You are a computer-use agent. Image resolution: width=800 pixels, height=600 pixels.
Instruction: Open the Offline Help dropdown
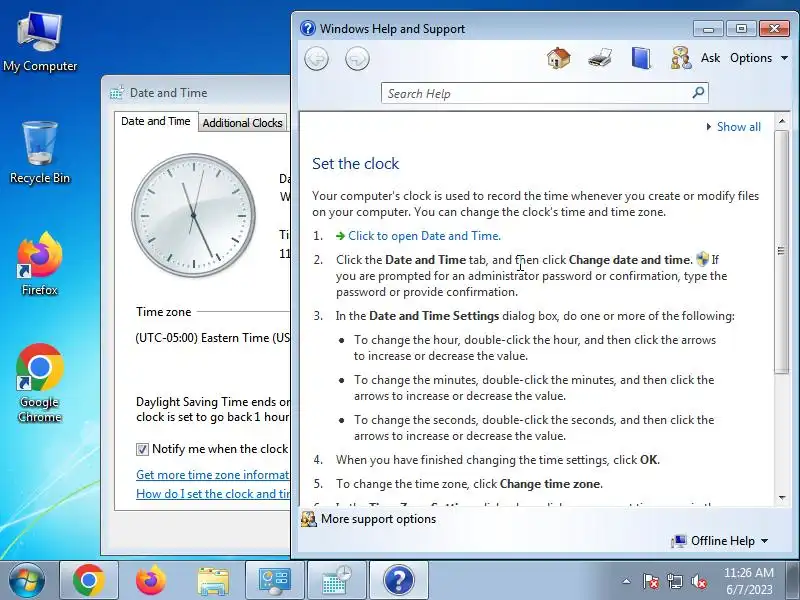[720, 541]
